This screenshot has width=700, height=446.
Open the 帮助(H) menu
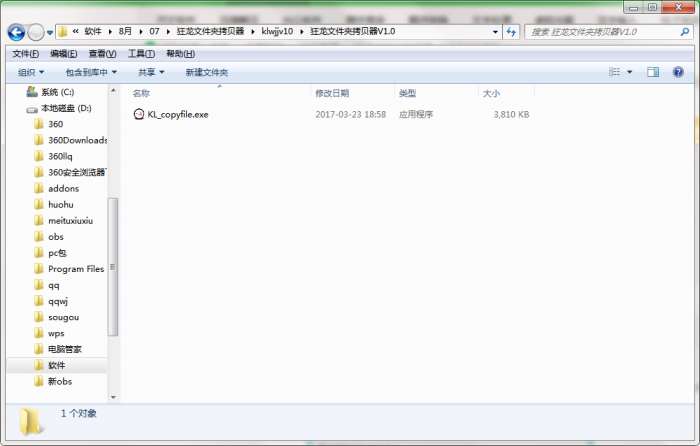(180, 54)
